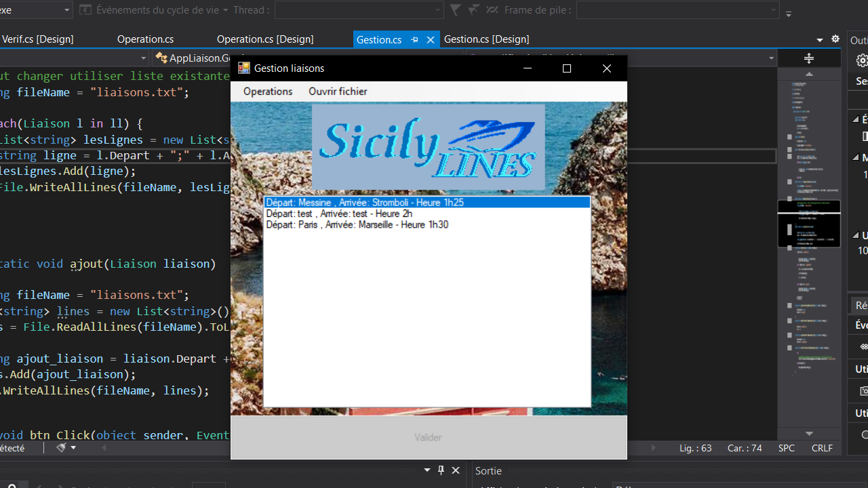Click the flagged threads filter icon
Image resolution: width=868 pixels, height=488 pixels.
pos(474,9)
